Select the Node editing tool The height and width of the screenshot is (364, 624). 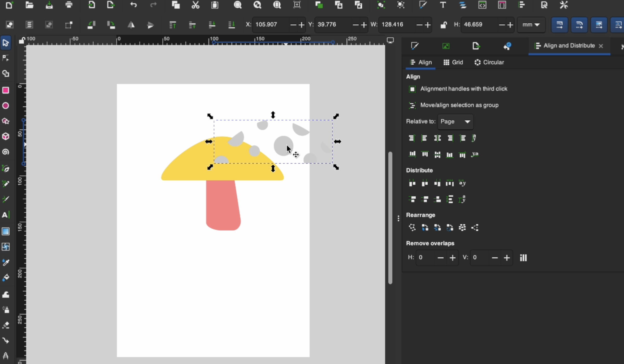(6, 58)
